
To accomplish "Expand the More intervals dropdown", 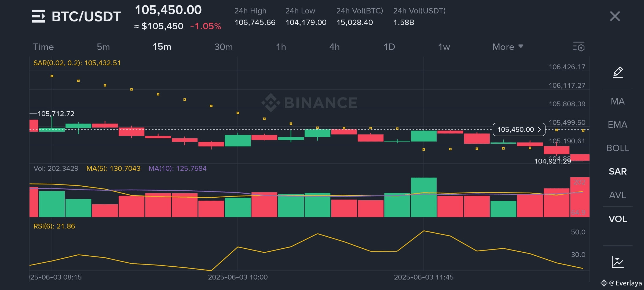I will click(x=507, y=47).
